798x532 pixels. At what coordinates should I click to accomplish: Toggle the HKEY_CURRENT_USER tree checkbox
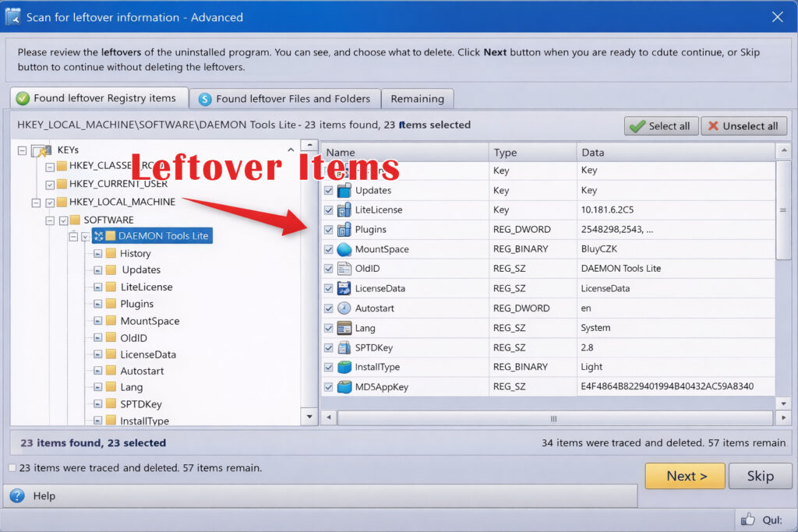click(51, 185)
